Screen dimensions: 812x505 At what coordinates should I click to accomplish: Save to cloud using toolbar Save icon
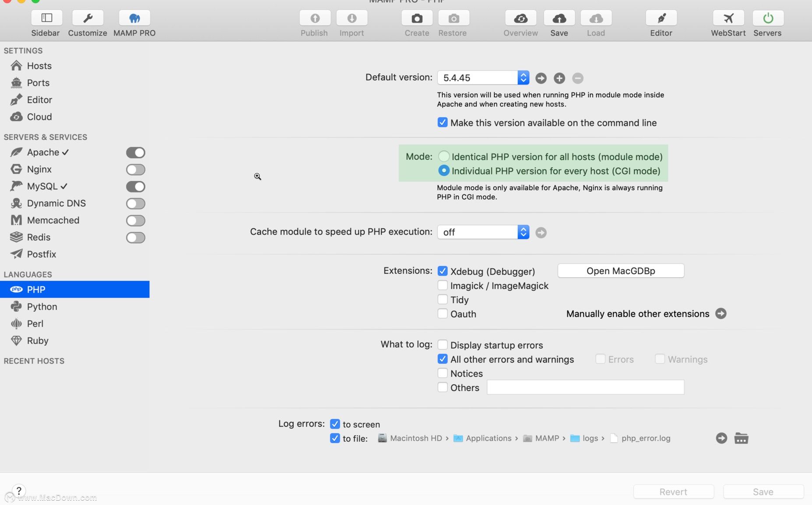[559, 18]
